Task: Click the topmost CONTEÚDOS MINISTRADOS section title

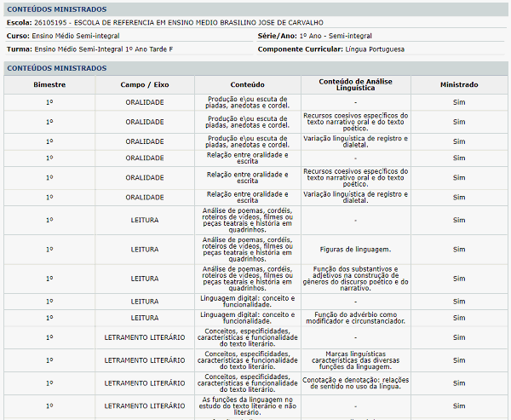Action: (56, 9)
